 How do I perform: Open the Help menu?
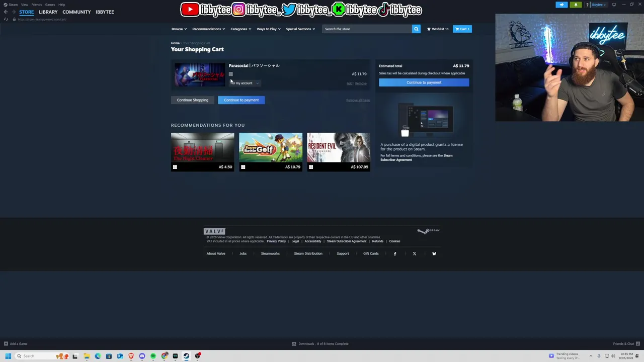[x=61, y=5]
